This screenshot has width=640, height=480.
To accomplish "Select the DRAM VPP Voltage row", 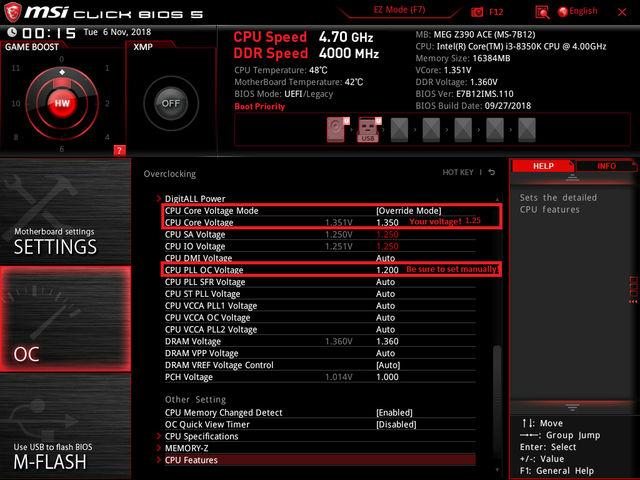I will coord(320,353).
